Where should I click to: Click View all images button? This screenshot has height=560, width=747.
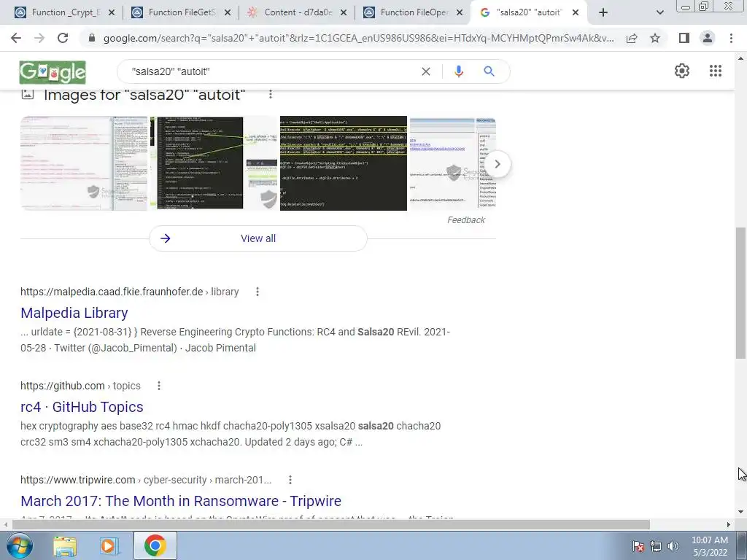click(x=258, y=238)
